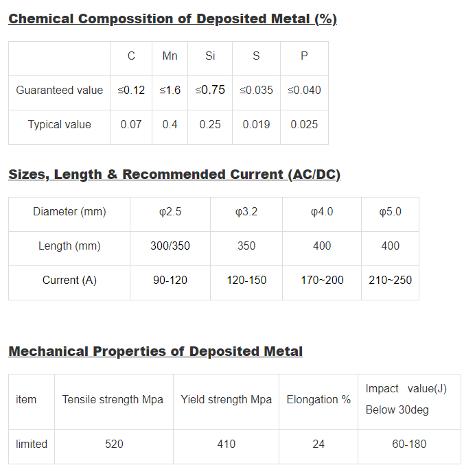Screen dimensions: 475x476
Task: Click the 300/350 length cell
Action: 170,246
